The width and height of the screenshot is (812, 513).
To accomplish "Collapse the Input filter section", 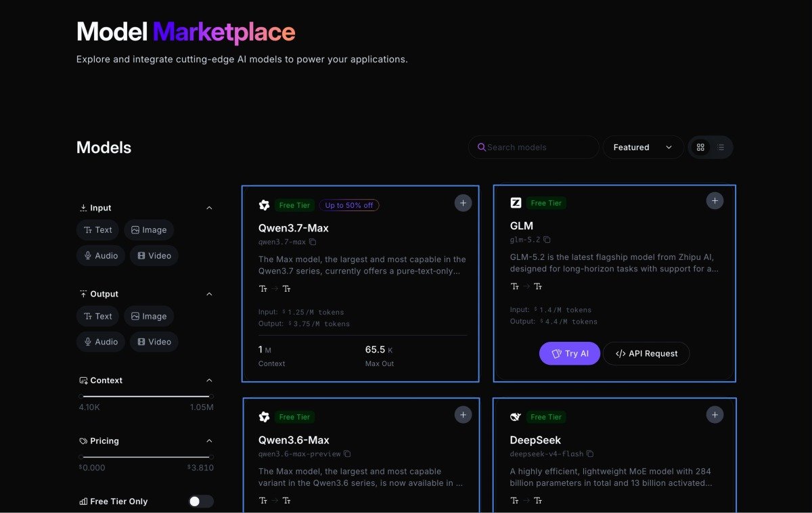I will (209, 208).
